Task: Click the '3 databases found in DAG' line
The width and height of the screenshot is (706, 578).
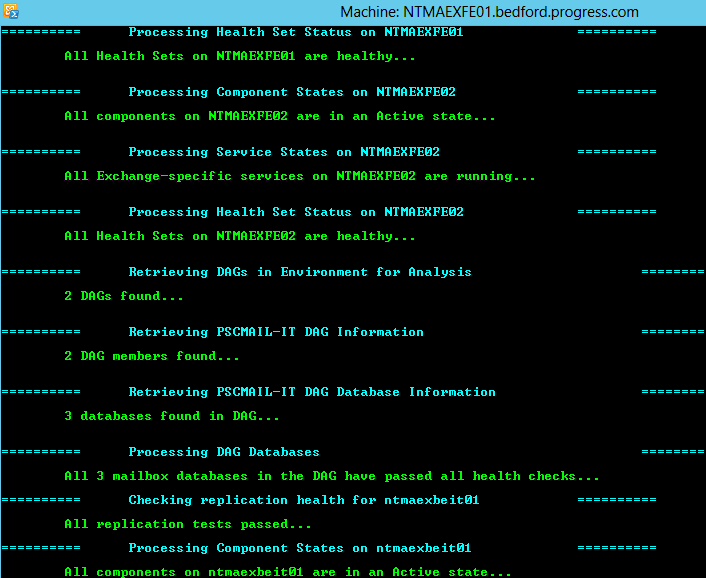Action: click(x=171, y=416)
